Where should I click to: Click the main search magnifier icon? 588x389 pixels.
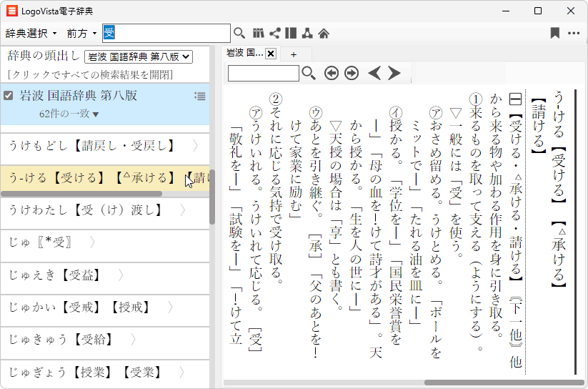239,33
